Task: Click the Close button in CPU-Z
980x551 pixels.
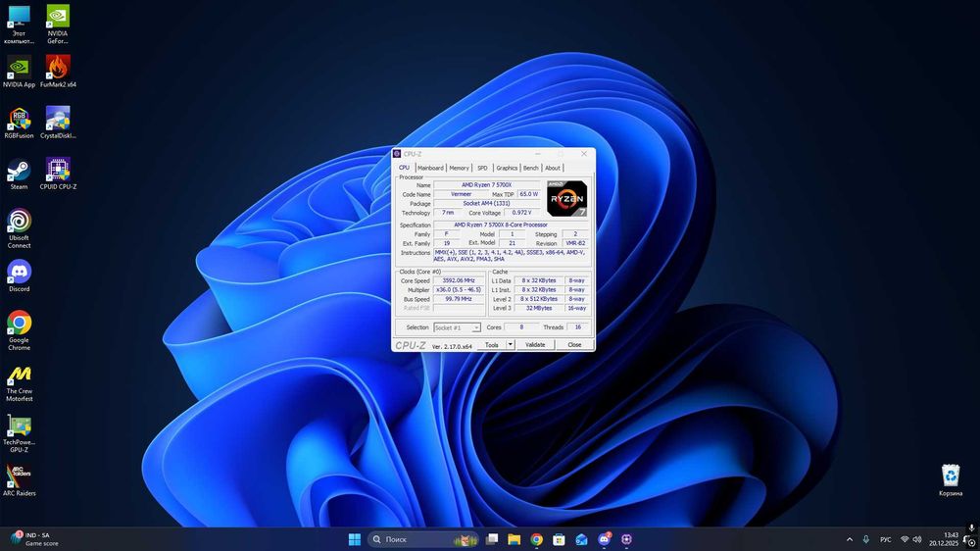Action: point(574,344)
